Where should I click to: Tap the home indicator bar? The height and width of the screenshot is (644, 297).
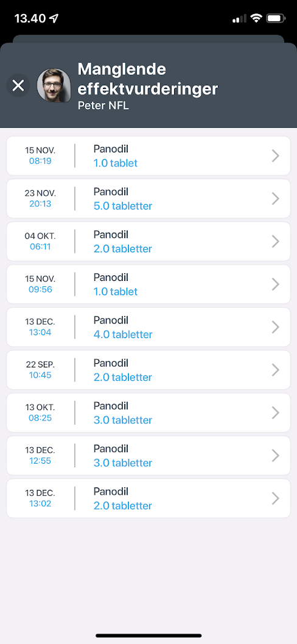pos(148,635)
